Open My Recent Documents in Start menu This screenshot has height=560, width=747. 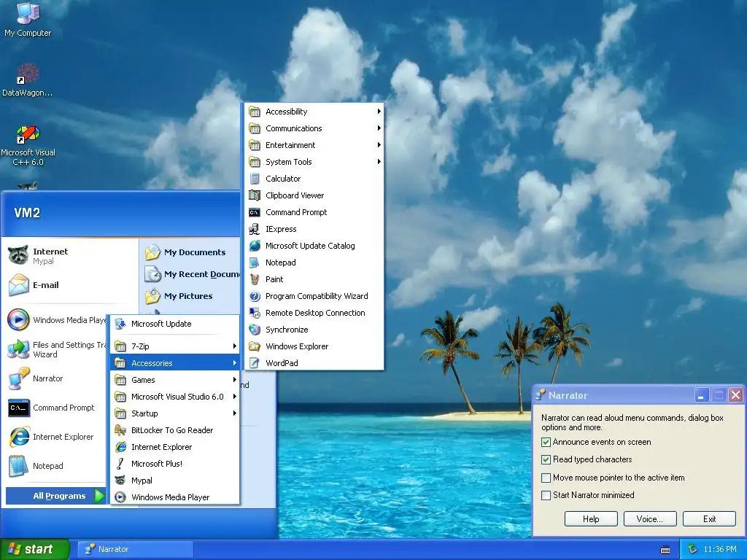[x=193, y=274]
